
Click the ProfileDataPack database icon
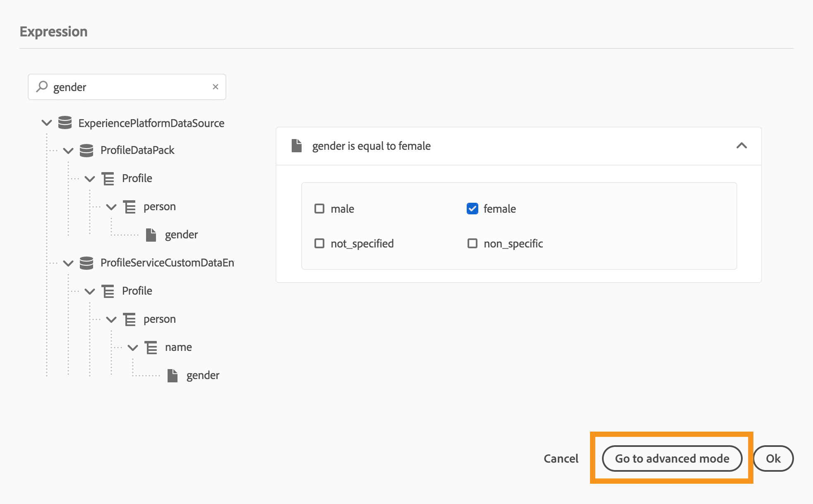(x=86, y=150)
